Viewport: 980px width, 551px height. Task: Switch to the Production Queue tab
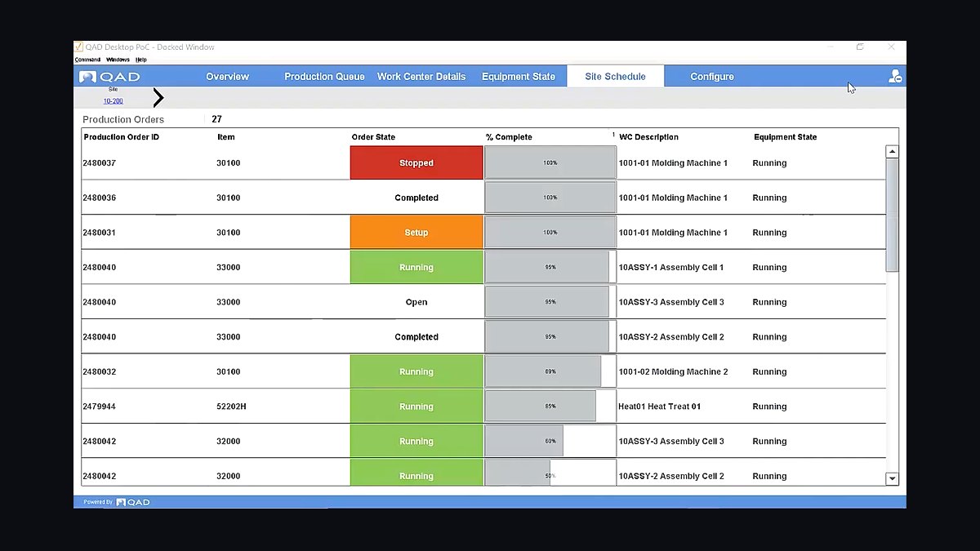point(324,77)
